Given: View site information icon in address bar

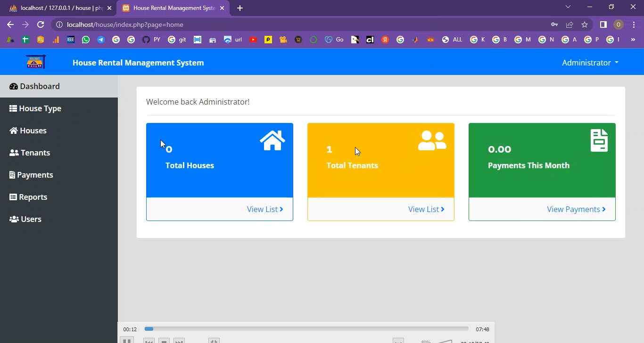Looking at the screenshot, I should pyautogui.click(x=59, y=24).
